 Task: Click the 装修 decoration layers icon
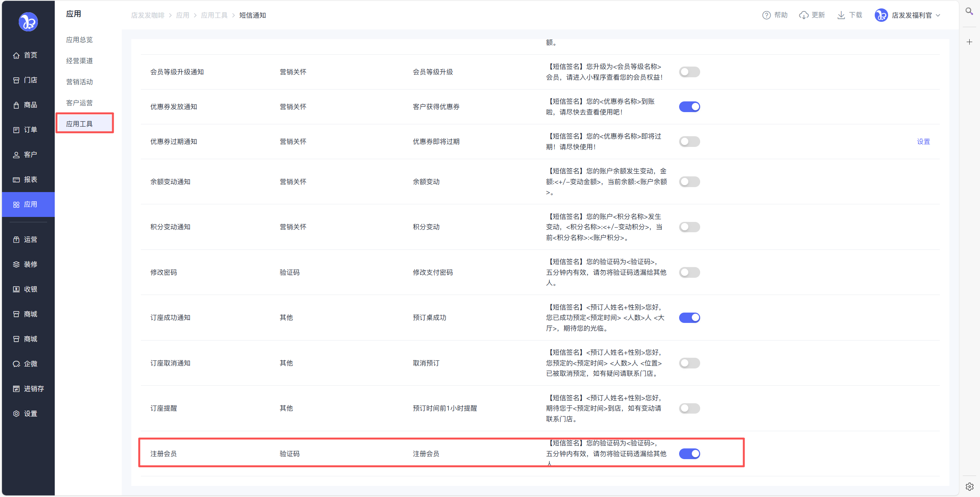[x=16, y=264]
